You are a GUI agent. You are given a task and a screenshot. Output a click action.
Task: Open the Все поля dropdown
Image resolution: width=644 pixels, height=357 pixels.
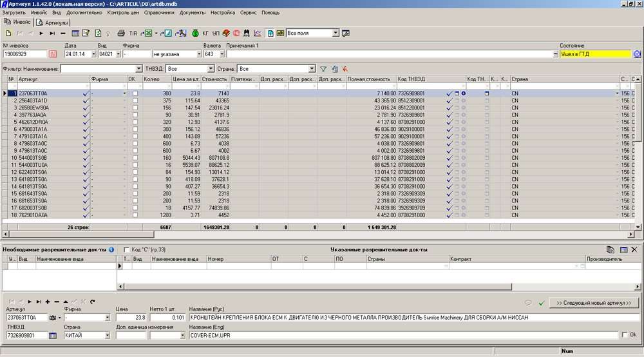336,34
